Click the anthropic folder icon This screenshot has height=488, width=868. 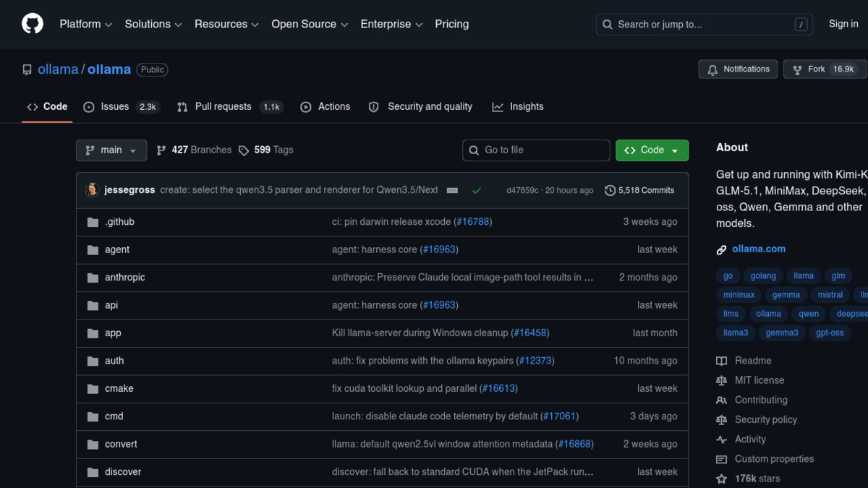[93, 278]
